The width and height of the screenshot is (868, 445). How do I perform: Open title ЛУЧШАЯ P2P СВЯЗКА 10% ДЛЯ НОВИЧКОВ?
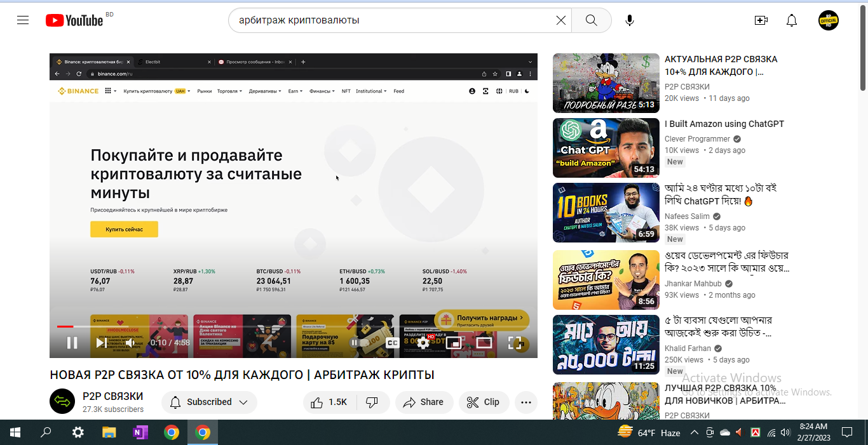[726, 394]
